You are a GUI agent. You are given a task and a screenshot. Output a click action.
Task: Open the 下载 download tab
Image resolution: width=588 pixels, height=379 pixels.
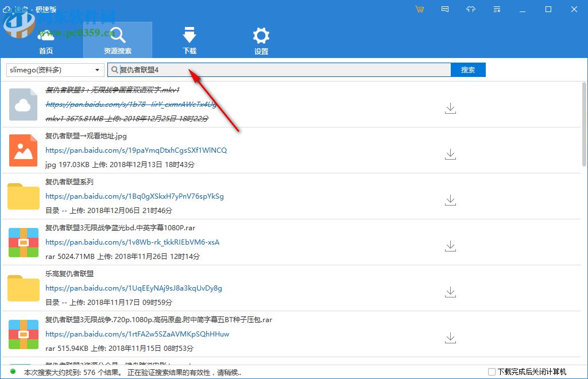pyautogui.click(x=189, y=41)
